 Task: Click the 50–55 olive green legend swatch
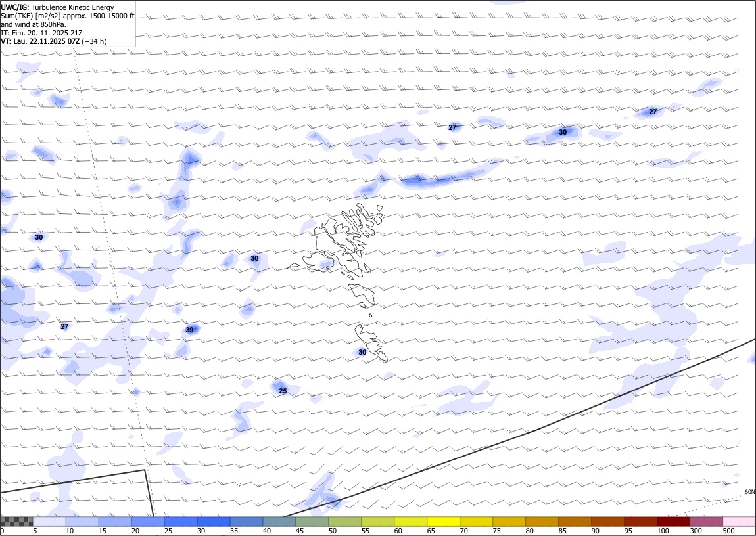pos(344,522)
